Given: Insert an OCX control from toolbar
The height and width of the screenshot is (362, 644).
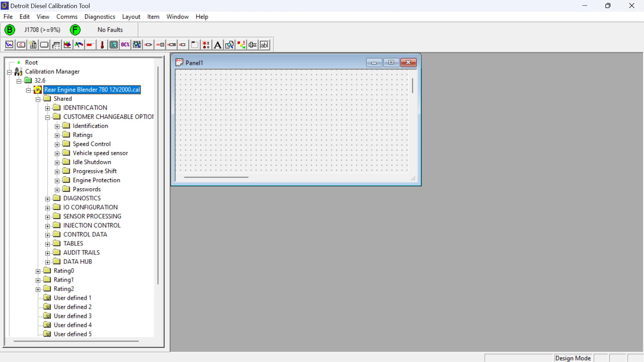Looking at the screenshot, I should pyautogui.click(x=125, y=45).
